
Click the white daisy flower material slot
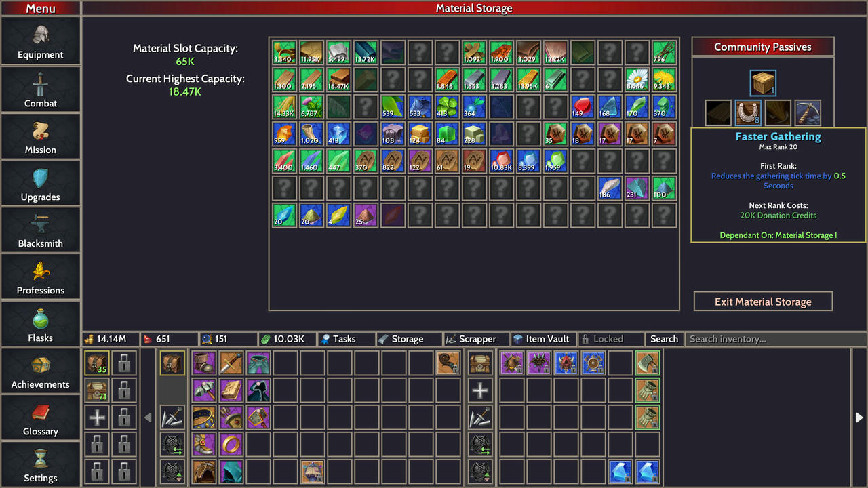pyautogui.click(x=637, y=79)
